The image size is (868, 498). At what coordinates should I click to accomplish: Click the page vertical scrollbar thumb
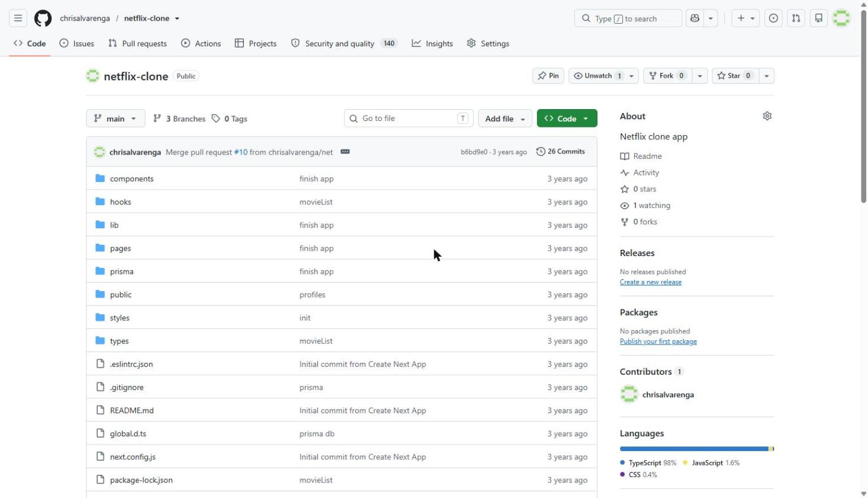[863, 107]
